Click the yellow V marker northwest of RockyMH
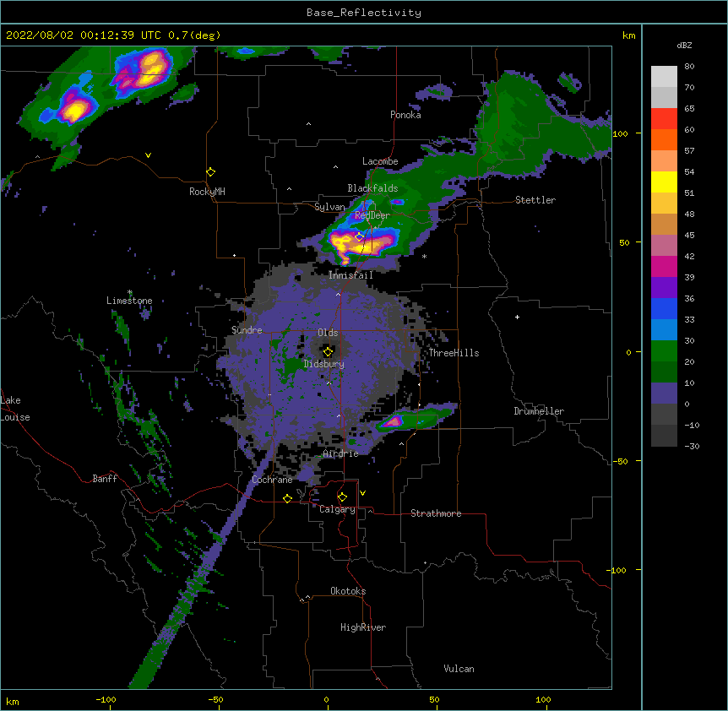Viewport: 728px width, 711px height. pyautogui.click(x=148, y=155)
